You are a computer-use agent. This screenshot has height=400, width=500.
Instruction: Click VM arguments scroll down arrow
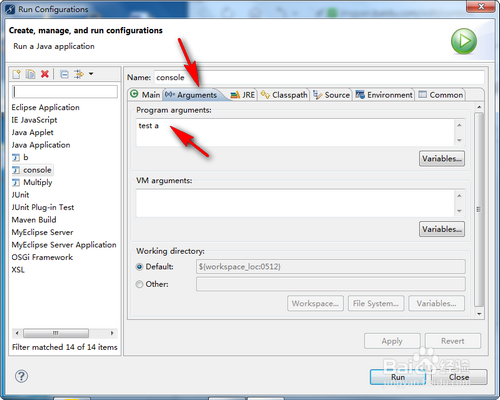459,211
